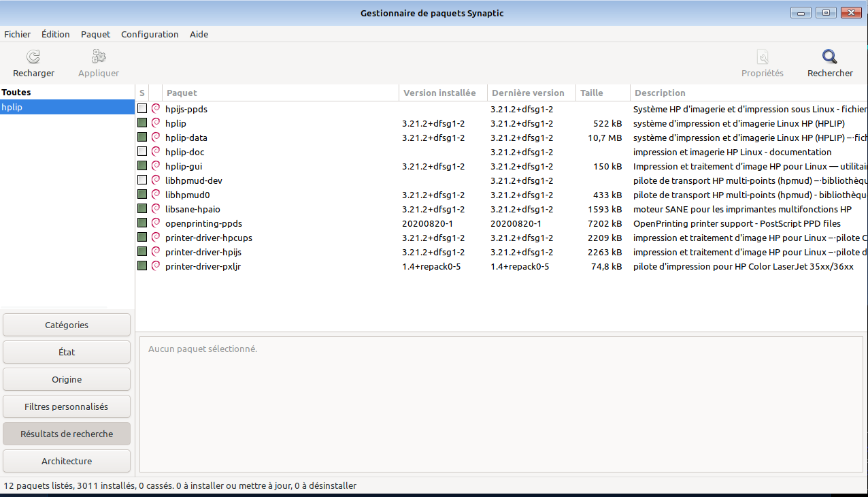This screenshot has height=497, width=868.
Task: Switch to Filtres personnalisés view
Action: point(67,406)
